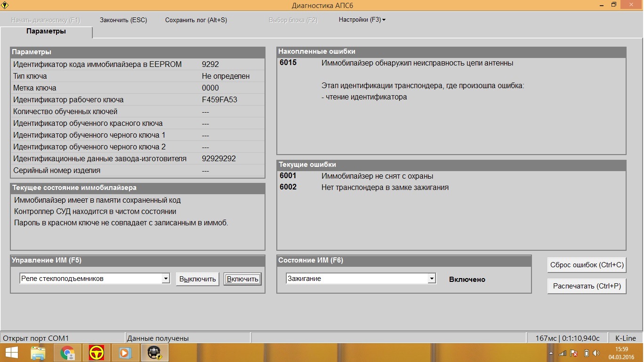Viewport: 644px width, 362px height.
Task: Open the yellow steering wheel taskbar app
Action: [97, 353]
